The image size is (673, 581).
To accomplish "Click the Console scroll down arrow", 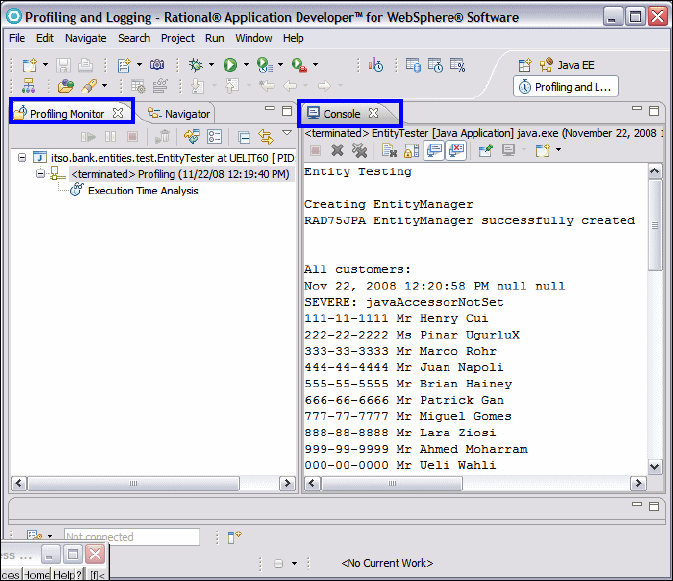I will pos(655,466).
